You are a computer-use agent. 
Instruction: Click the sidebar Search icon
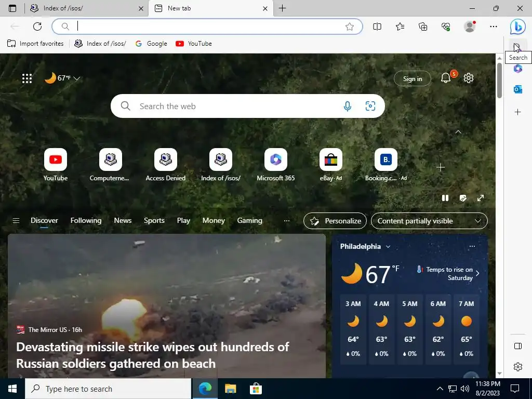(x=517, y=47)
